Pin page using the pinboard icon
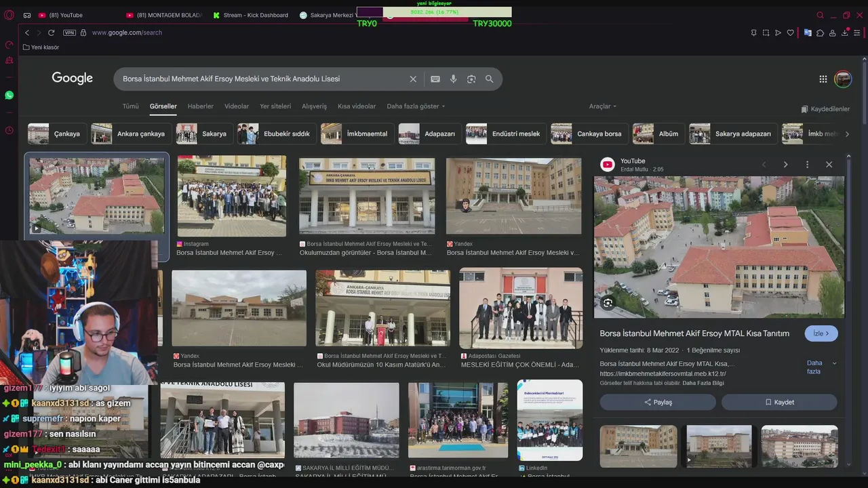 753,33
